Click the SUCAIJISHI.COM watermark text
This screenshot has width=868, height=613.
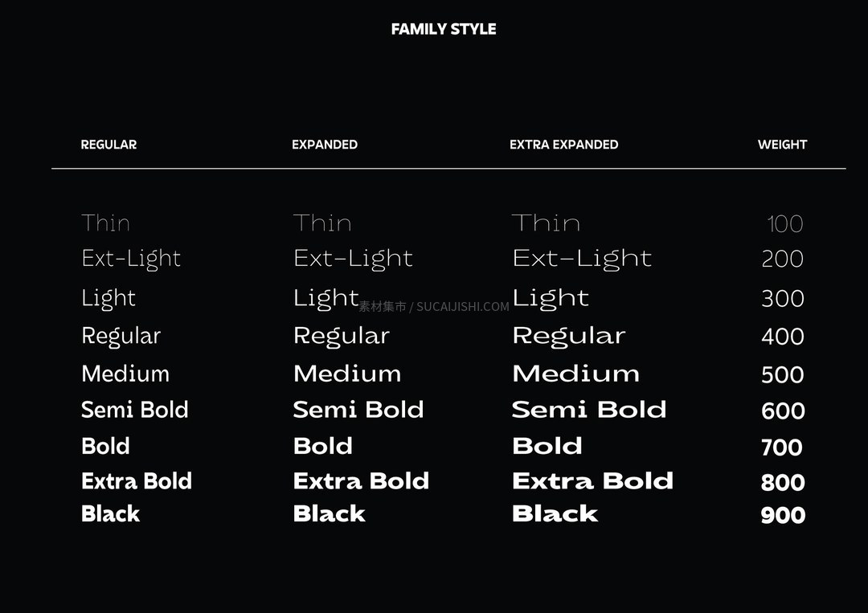(462, 307)
